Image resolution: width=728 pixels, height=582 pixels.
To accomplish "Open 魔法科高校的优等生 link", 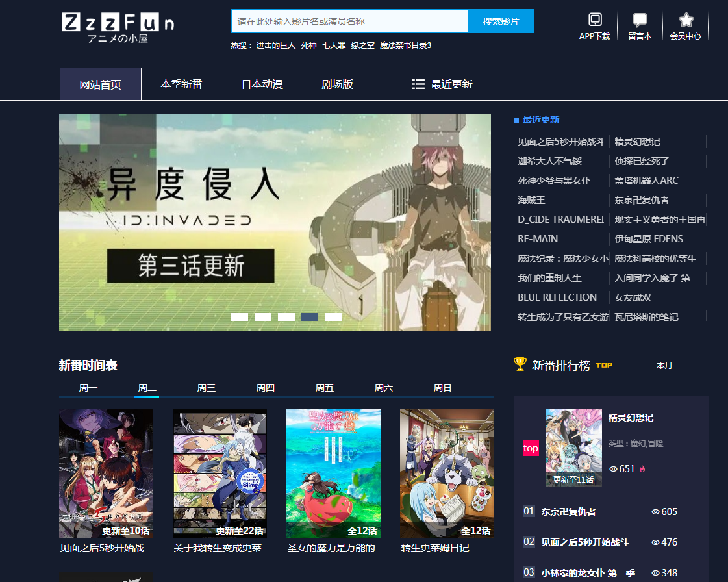I will pyautogui.click(x=655, y=259).
